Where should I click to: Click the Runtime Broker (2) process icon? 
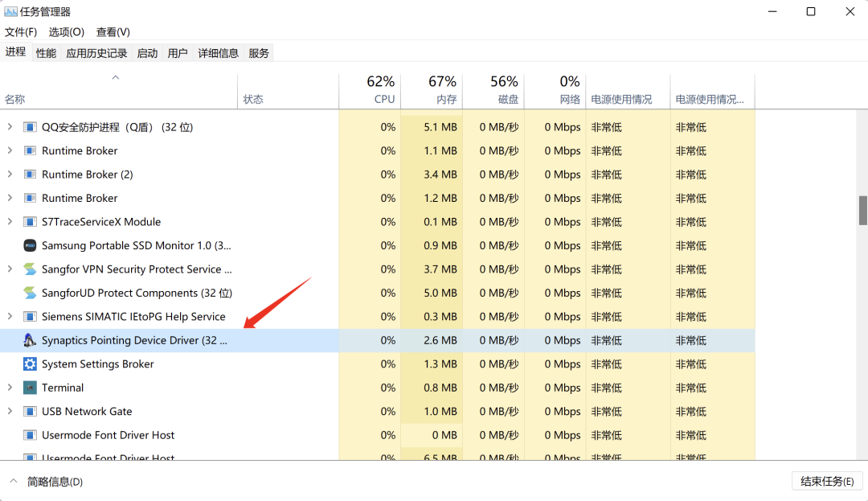click(30, 175)
